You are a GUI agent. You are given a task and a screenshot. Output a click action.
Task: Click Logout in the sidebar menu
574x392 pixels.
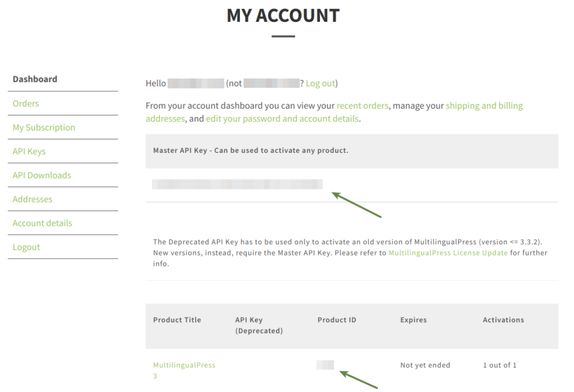tap(26, 247)
